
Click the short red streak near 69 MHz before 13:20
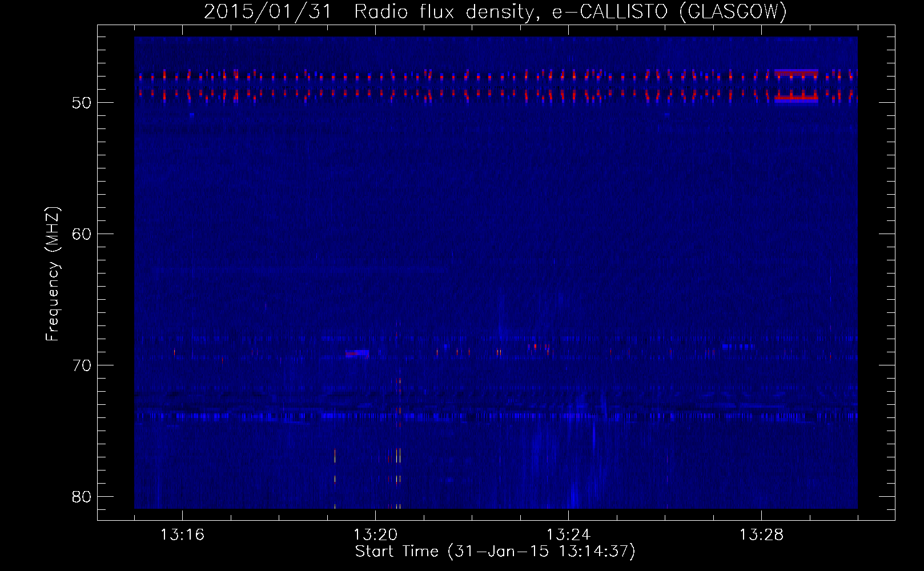[x=357, y=354]
